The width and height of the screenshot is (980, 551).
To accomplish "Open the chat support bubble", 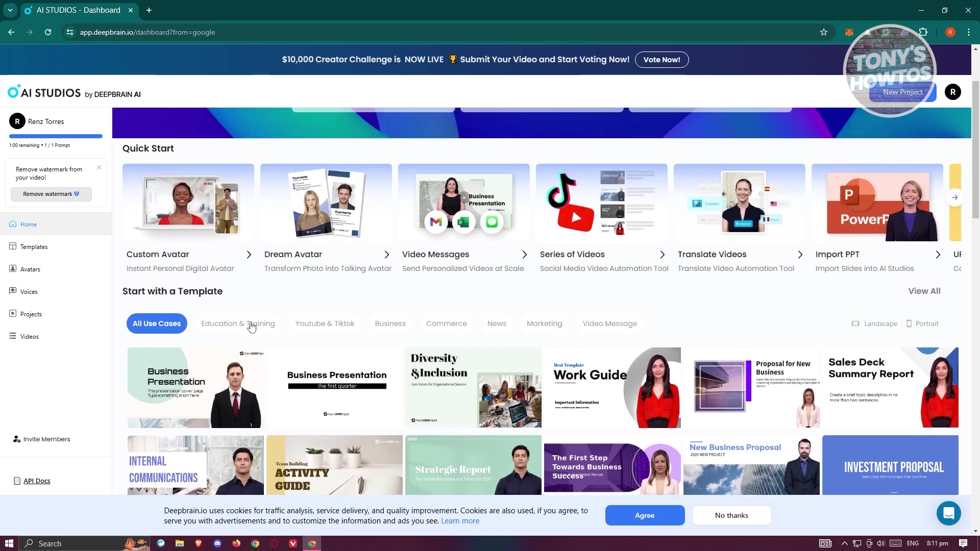I will pyautogui.click(x=948, y=513).
